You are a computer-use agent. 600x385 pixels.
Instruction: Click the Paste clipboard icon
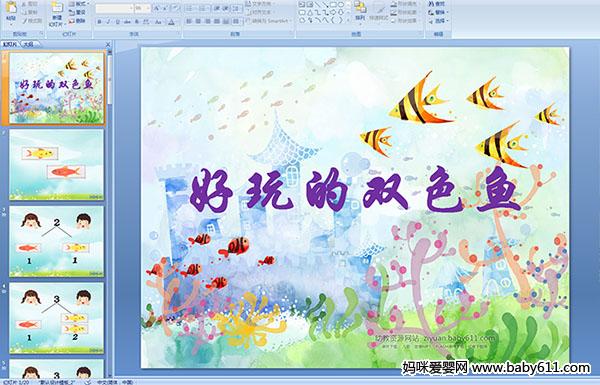(11, 10)
